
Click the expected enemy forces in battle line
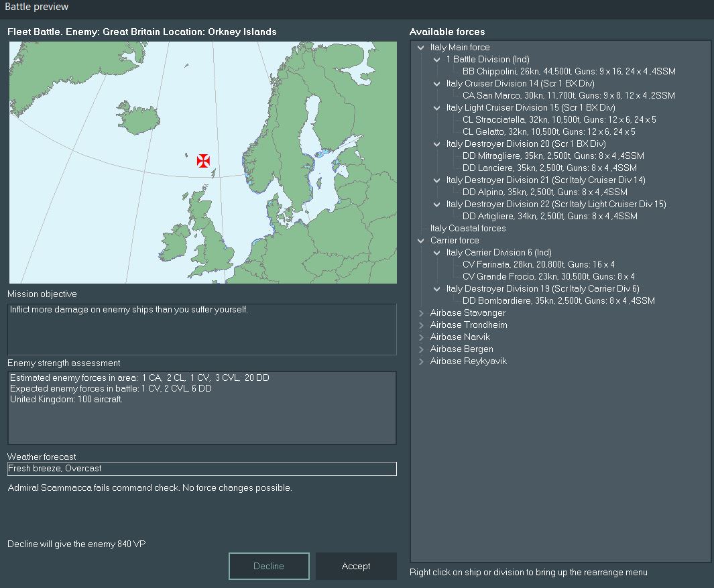pos(111,388)
